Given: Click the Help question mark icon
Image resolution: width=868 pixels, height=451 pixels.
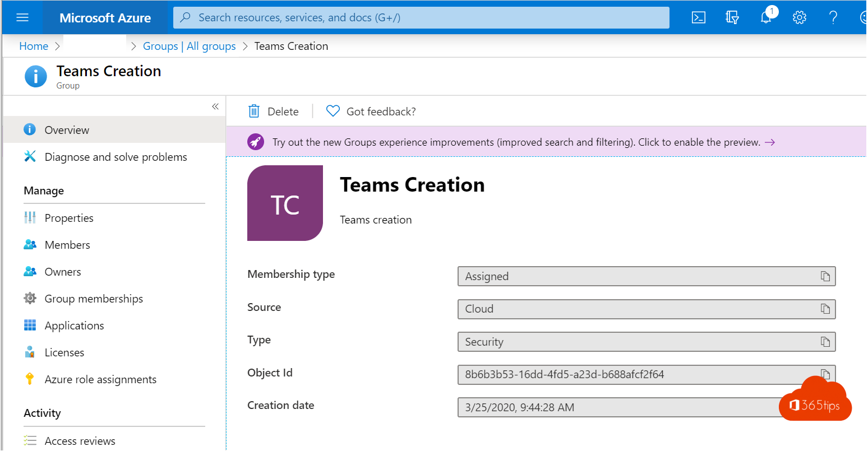Looking at the screenshot, I should 833,17.
